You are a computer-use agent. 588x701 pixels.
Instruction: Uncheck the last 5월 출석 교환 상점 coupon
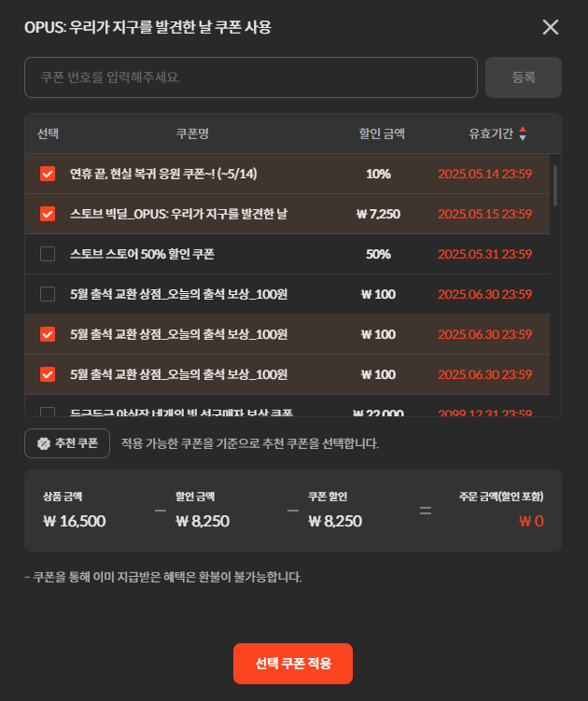[x=48, y=374]
